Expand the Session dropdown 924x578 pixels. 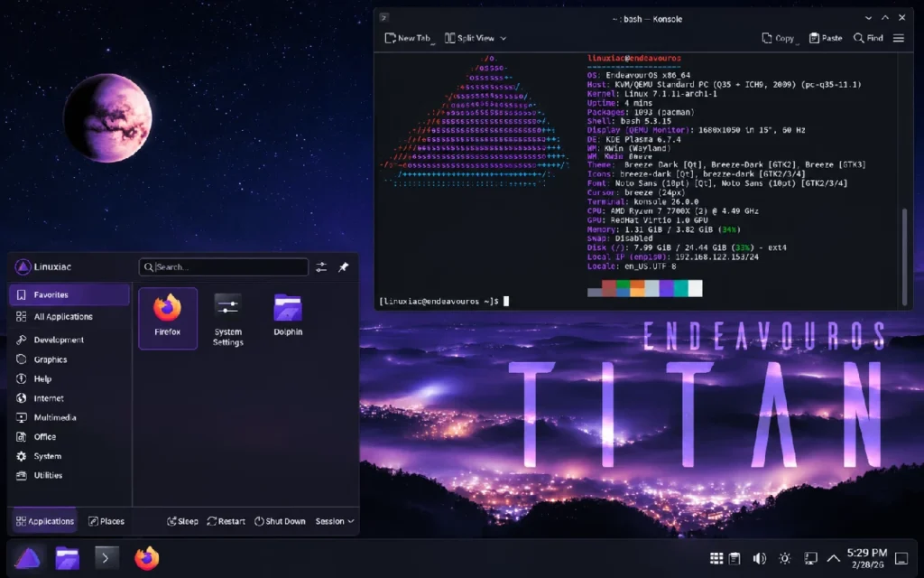click(335, 521)
